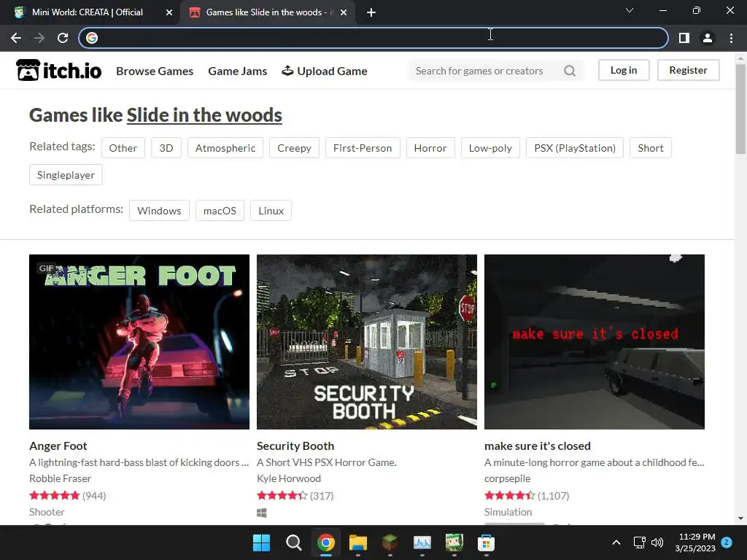Select the Creepy tag

click(295, 148)
